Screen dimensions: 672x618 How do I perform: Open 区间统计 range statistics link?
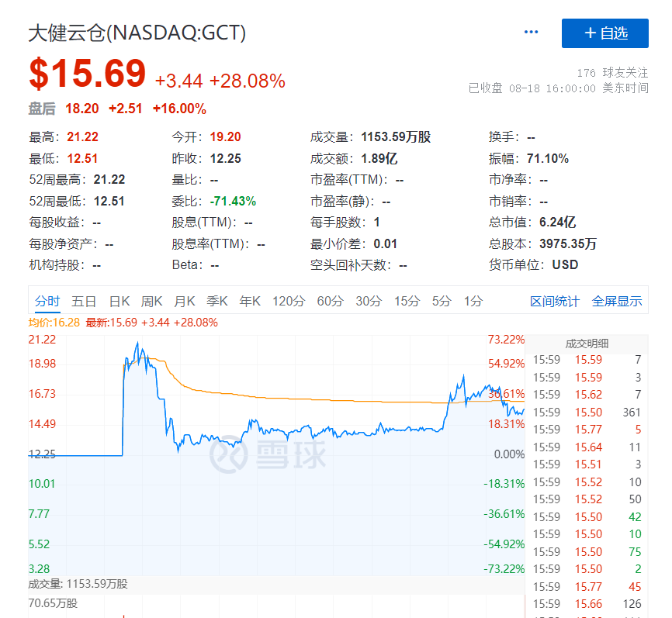pyautogui.click(x=555, y=302)
